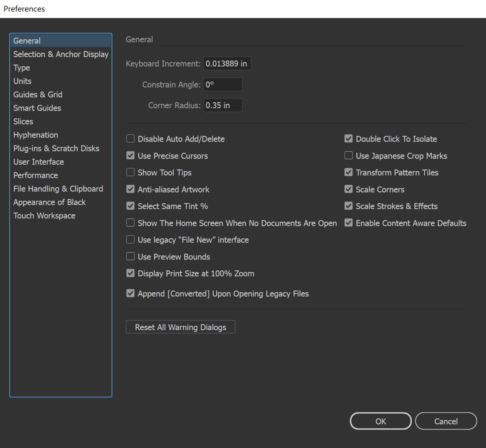This screenshot has width=486, height=448.
Task: Uncheck Select Same Tint %
Action: 130,206
